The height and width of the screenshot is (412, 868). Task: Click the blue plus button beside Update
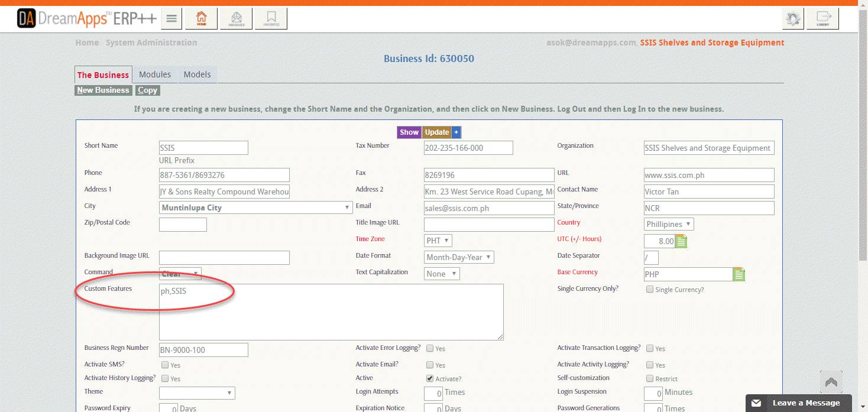point(456,132)
